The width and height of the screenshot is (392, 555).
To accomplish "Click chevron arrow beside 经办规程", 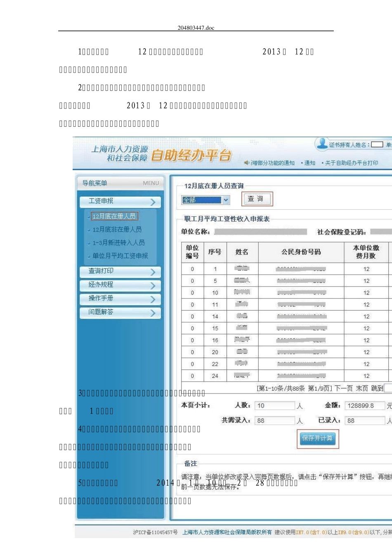I will 153,286.
